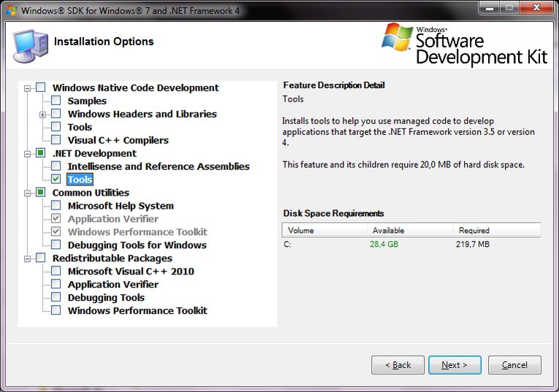Select the Samples tree item label
Image resolution: width=559 pixels, height=392 pixels.
click(87, 101)
